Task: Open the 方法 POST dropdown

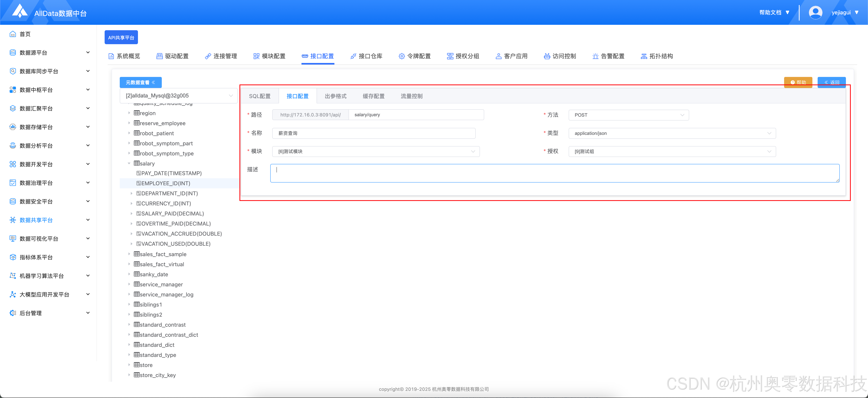Action: tap(628, 115)
